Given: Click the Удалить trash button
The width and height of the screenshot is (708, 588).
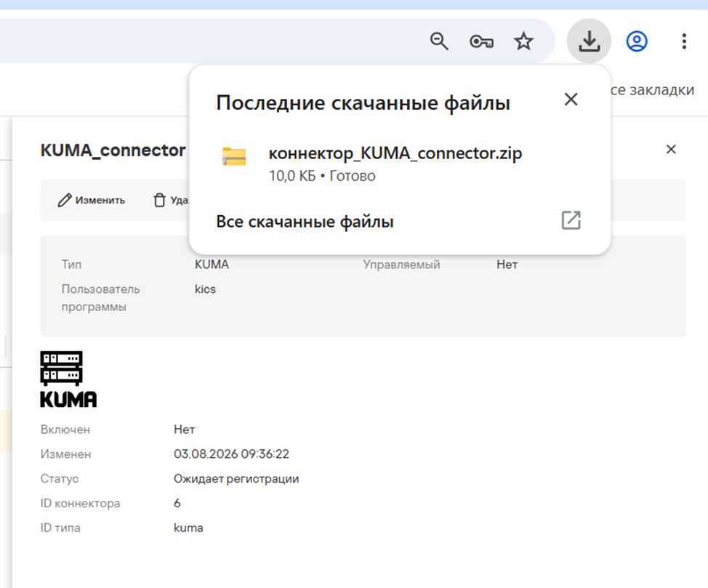Looking at the screenshot, I should coord(171,200).
